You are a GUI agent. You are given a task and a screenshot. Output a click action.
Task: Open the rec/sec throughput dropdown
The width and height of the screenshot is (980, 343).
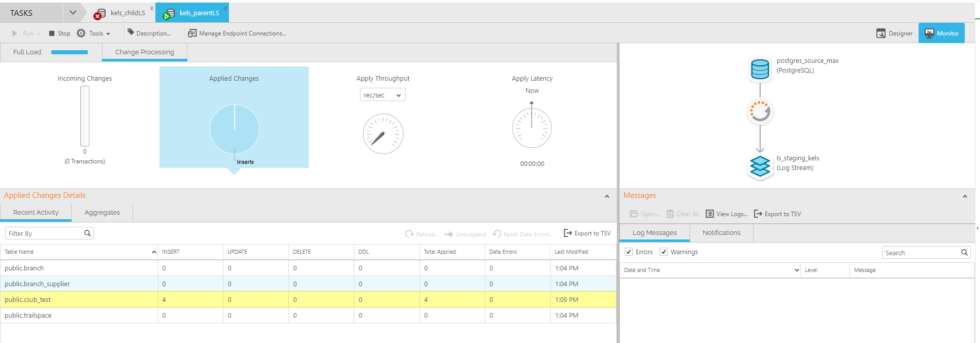(x=383, y=95)
